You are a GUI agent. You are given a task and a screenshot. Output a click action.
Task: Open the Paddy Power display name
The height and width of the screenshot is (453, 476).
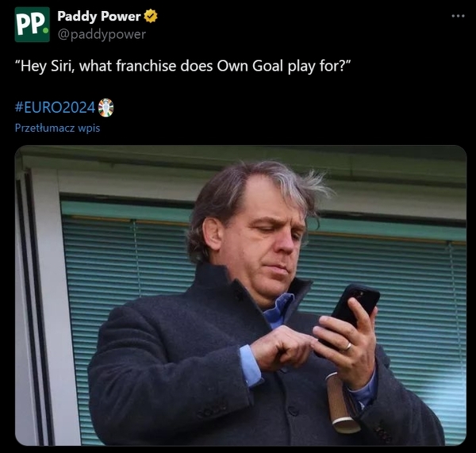point(99,16)
